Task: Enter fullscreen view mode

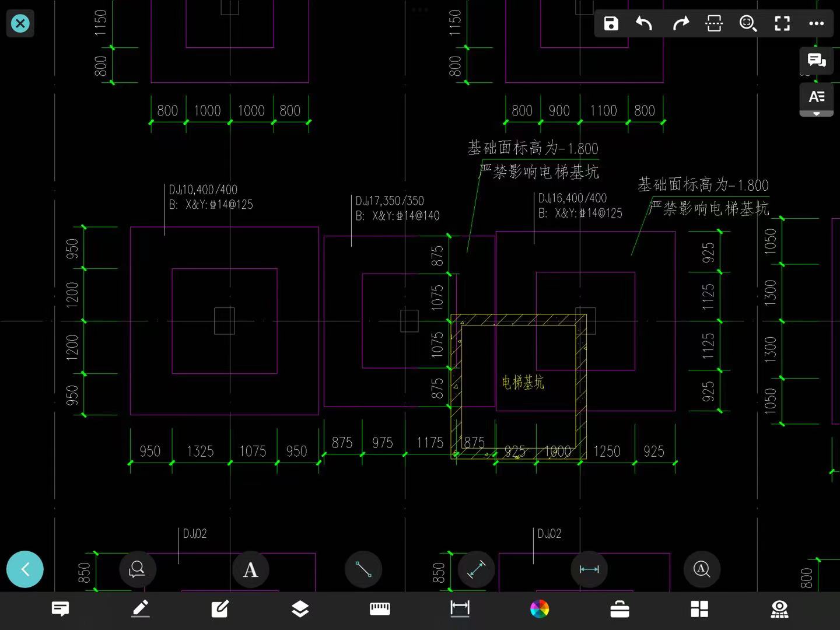Action: tap(782, 23)
